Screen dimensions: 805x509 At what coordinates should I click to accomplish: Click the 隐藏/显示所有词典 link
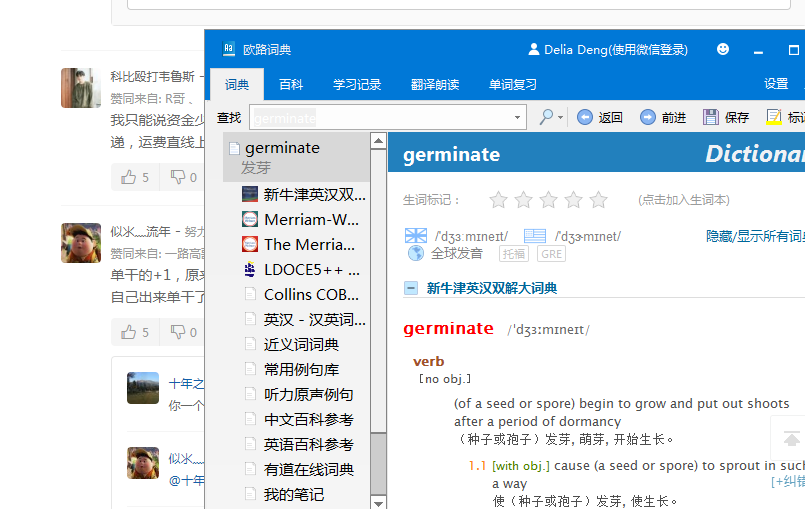click(x=755, y=236)
